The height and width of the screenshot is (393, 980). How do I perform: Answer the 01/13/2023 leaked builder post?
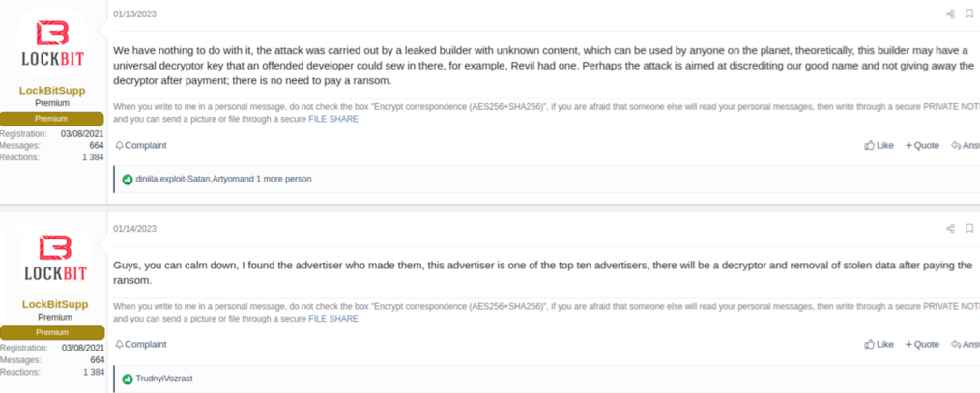click(x=966, y=146)
